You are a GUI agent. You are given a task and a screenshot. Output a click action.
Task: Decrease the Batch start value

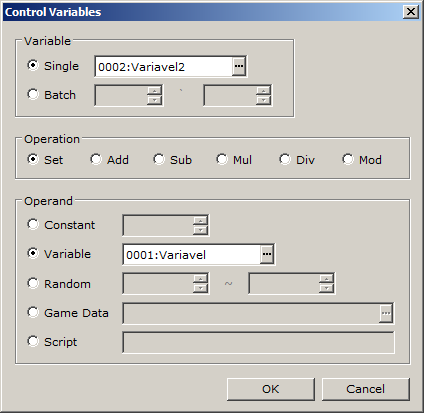155,100
